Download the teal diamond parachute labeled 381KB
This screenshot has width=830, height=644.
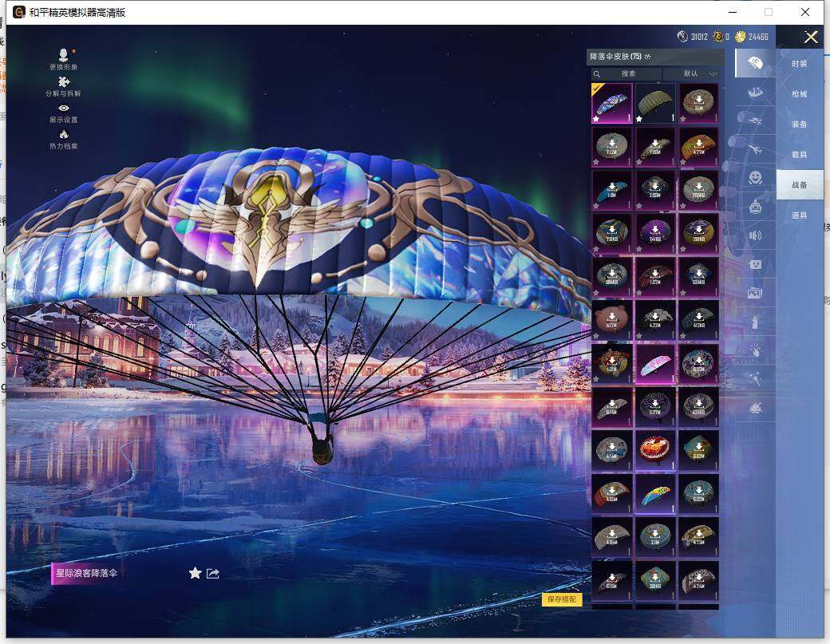pyautogui.click(x=654, y=580)
